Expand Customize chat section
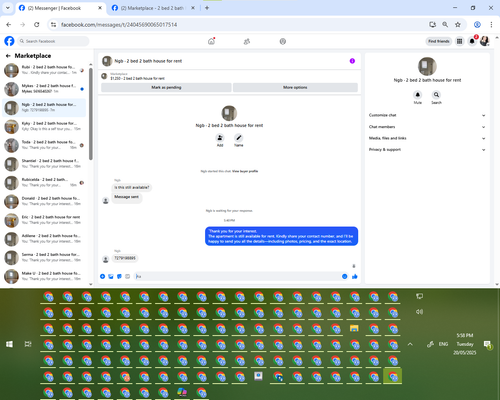500x400 pixels. pos(427,115)
